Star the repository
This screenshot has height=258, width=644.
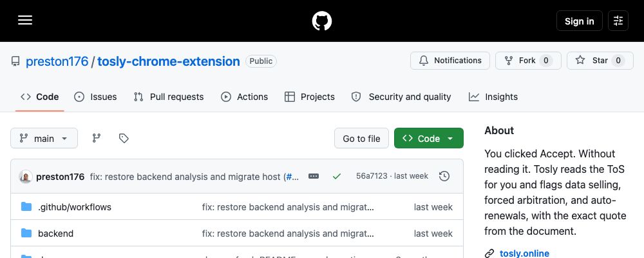pyautogui.click(x=600, y=61)
